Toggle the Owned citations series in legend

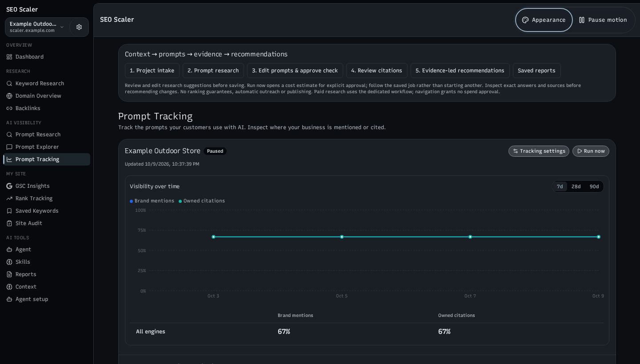tap(202, 201)
